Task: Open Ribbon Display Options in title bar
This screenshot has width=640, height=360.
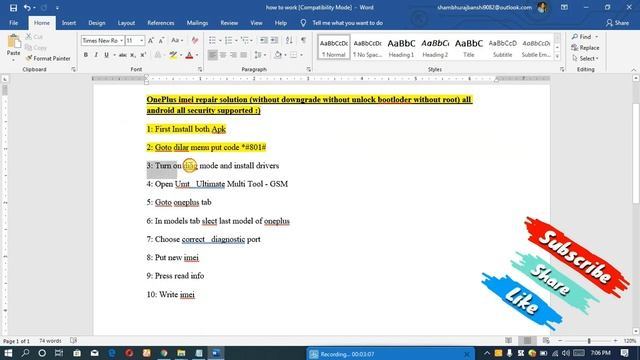Action: (564, 7)
